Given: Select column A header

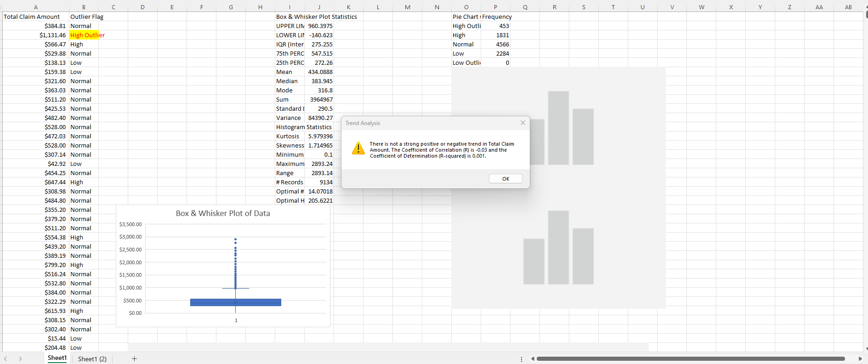Looking at the screenshot, I should click(x=36, y=7).
